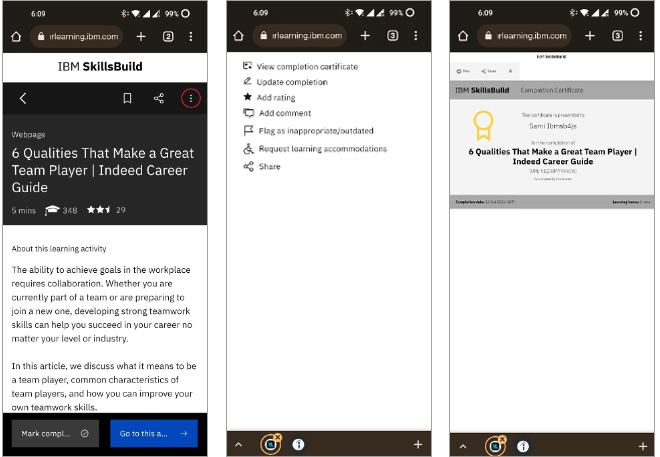Open the browser overflow menu on the middle phone

click(x=415, y=36)
